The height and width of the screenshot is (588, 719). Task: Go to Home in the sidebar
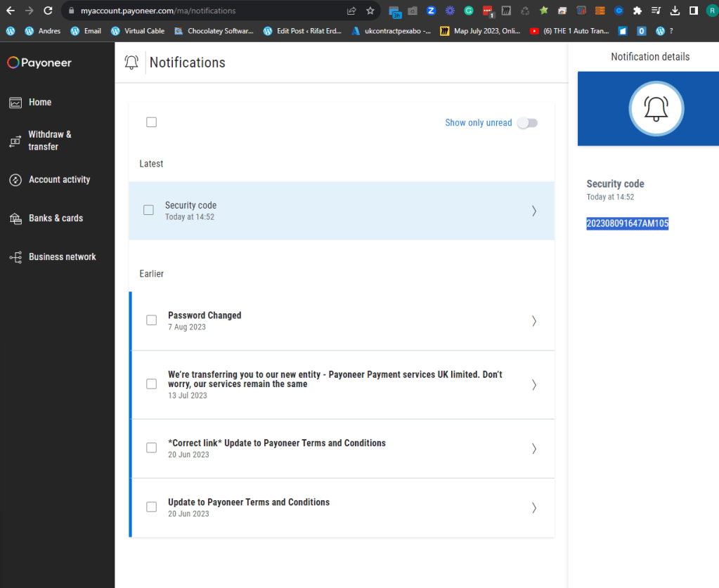(40, 102)
